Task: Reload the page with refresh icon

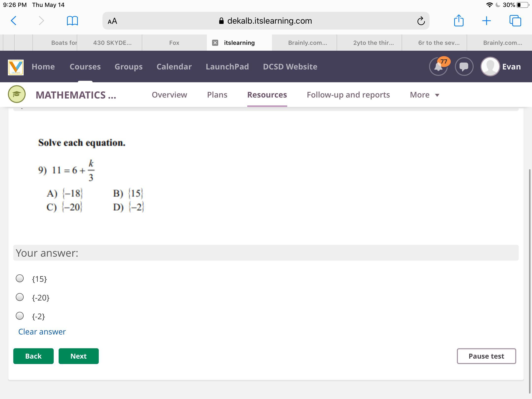Action: click(421, 21)
